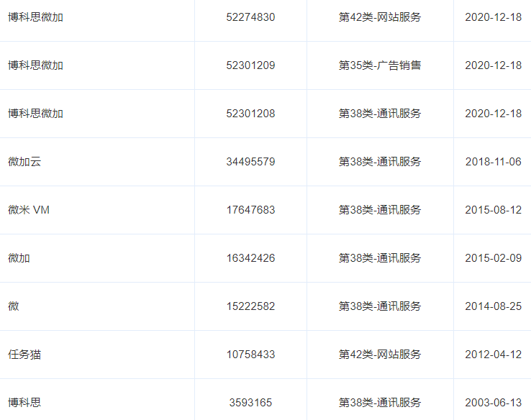Click date 2020-12-18 in the 52274830 row
This screenshot has width=531, height=420.
pyautogui.click(x=494, y=17)
